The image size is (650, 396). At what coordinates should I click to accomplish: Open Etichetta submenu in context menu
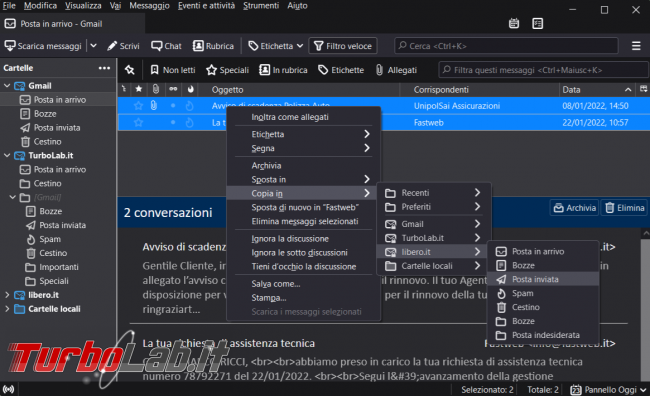click(x=303, y=134)
